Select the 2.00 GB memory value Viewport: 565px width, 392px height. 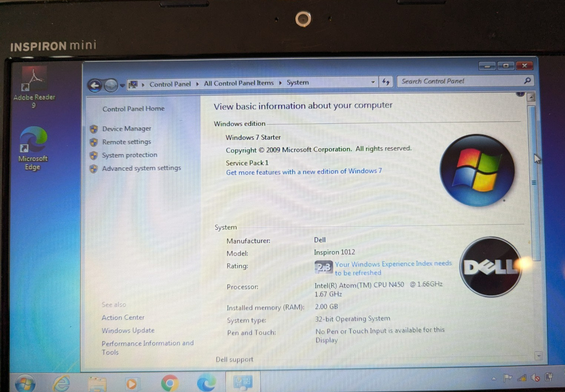coord(326,307)
